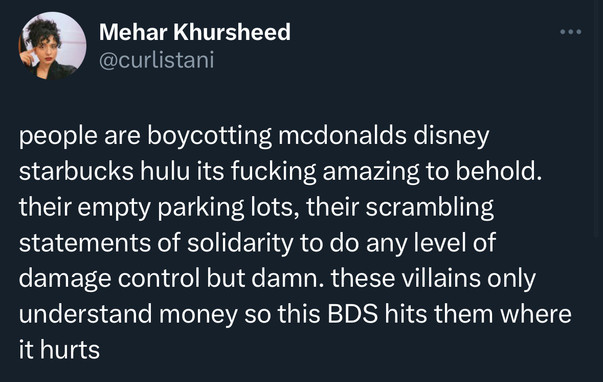
Task: Open the Mehar Khursheed display name link
Action: (195, 32)
